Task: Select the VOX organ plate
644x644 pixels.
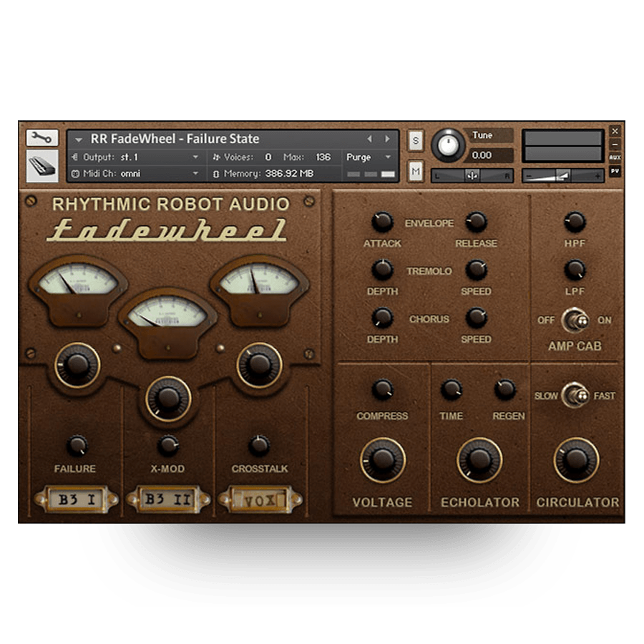Action: (260, 499)
